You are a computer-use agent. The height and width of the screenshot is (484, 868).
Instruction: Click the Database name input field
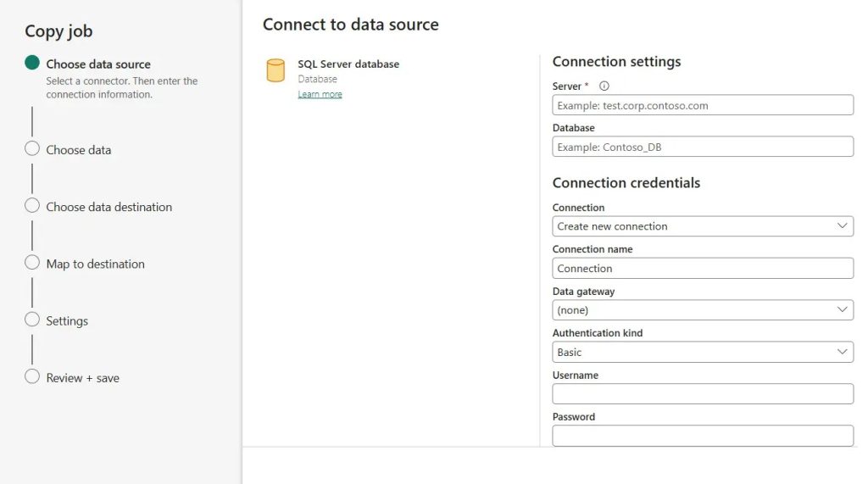coord(703,147)
